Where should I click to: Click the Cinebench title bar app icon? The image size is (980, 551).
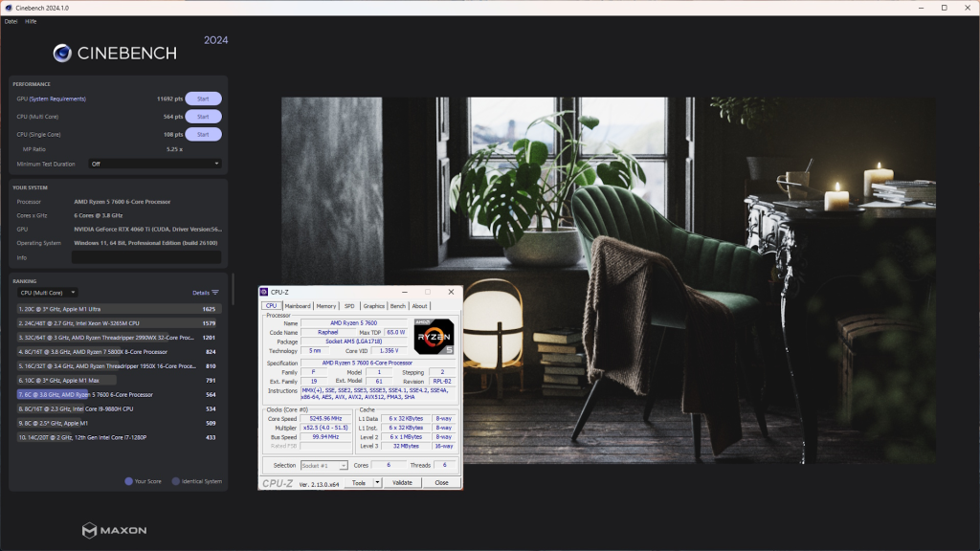(x=9, y=8)
